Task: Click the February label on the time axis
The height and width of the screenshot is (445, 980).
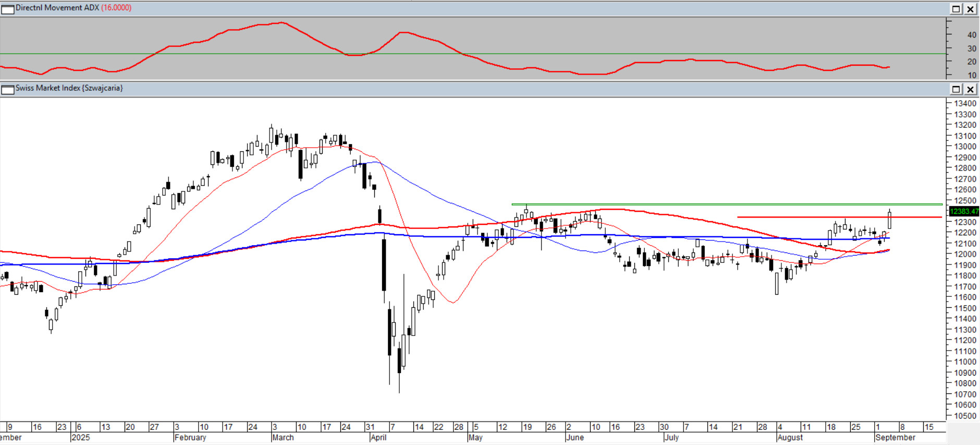Action: [x=190, y=438]
